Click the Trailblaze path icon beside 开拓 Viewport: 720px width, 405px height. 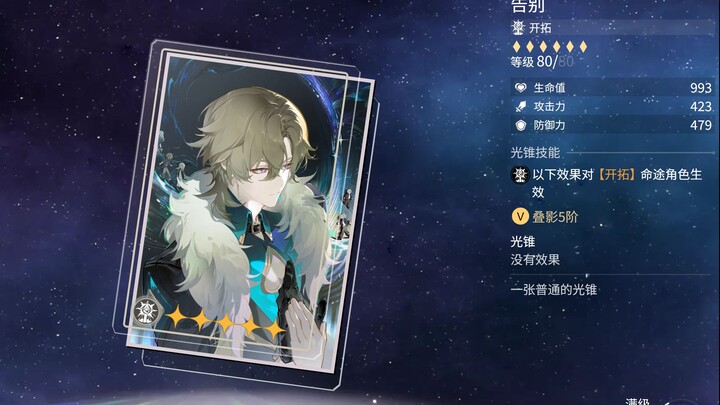pos(518,28)
